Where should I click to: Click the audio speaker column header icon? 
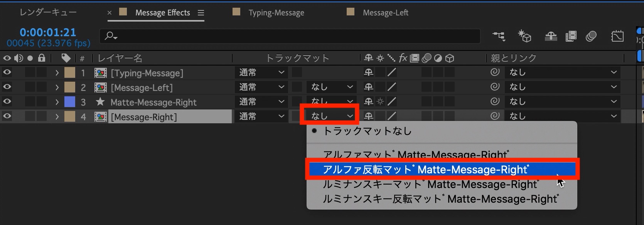[19, 58]
